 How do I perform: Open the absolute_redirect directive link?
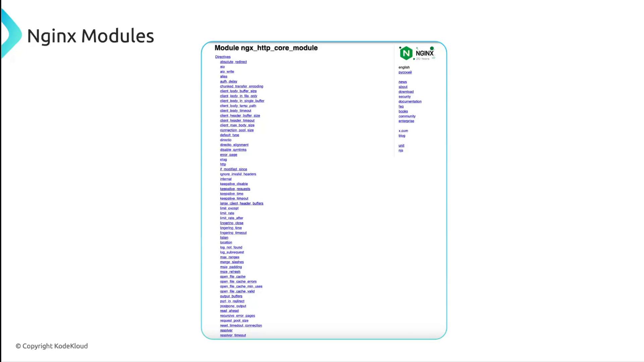(233, 62)
